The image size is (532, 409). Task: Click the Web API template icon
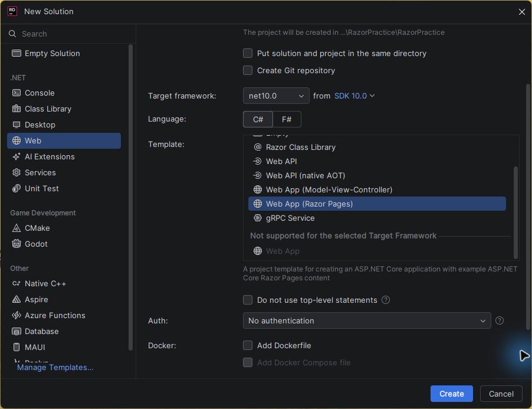tap(258, 161)
